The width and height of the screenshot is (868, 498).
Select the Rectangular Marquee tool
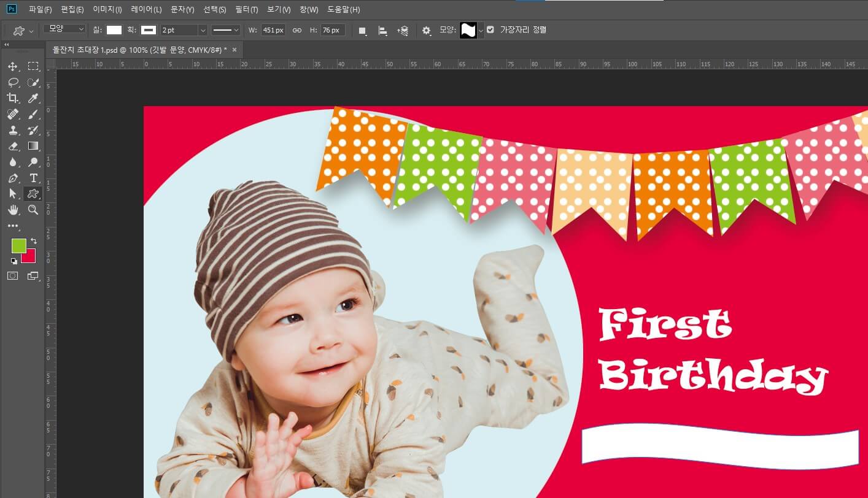[x=33, y=66]
